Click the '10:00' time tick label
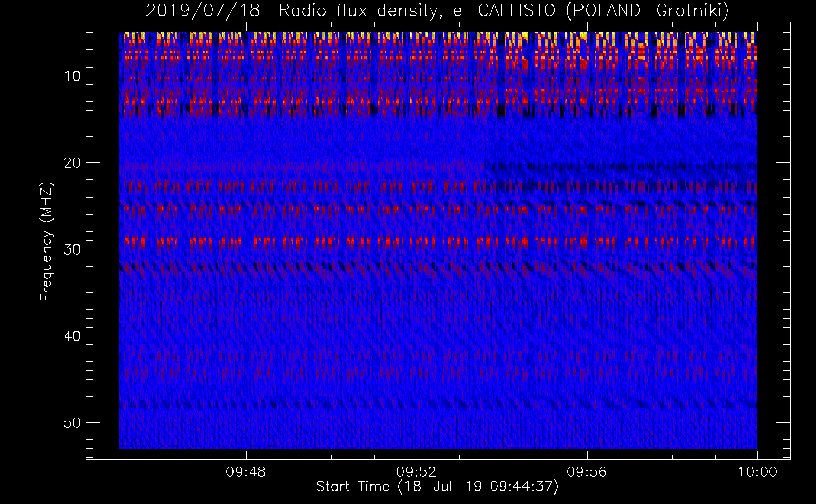The image size is (816, 504). click(757, 472)
